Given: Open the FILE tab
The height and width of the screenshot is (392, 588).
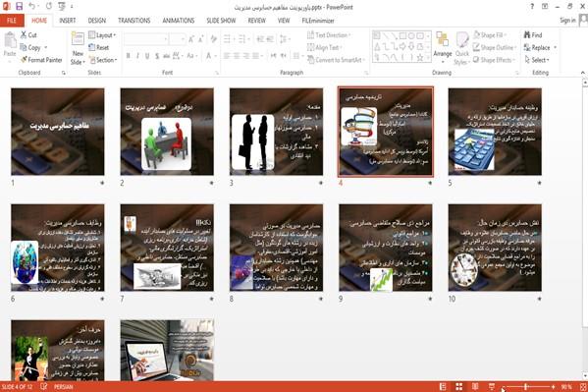Looking at the screenshot, I should click(12, 21).
